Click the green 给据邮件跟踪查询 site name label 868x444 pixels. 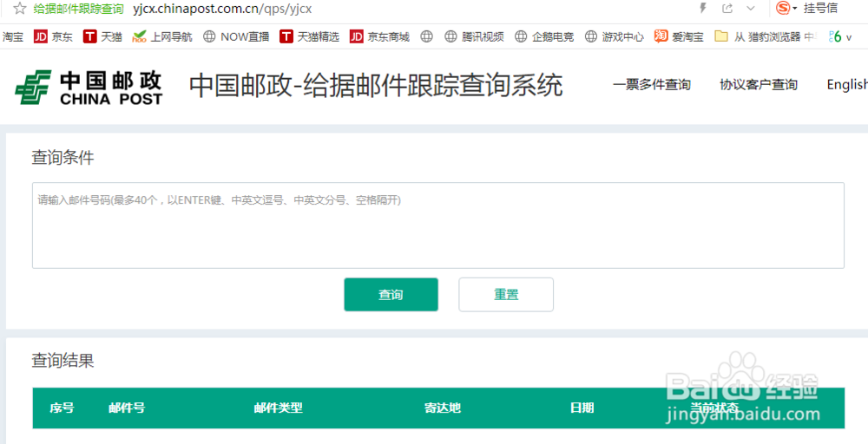[x=79, y=9]
